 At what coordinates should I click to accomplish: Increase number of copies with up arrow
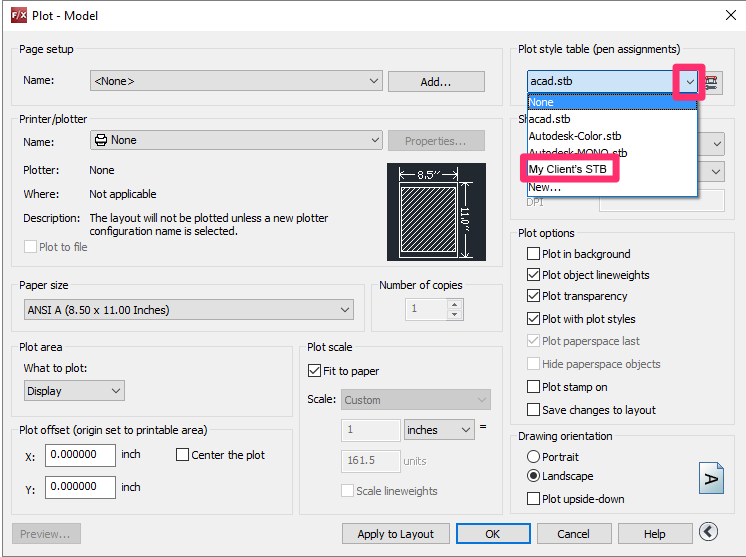coord(455,304)
